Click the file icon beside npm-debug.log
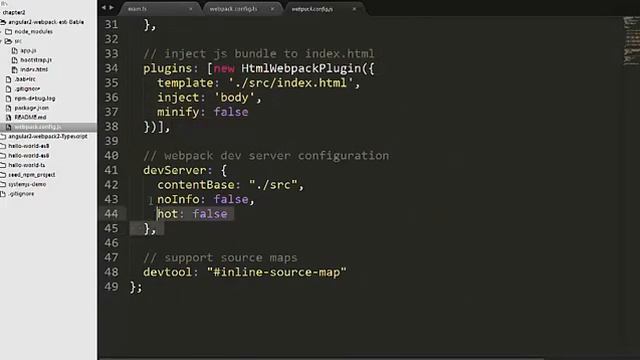Screen dimensions: 640x360 9,98
